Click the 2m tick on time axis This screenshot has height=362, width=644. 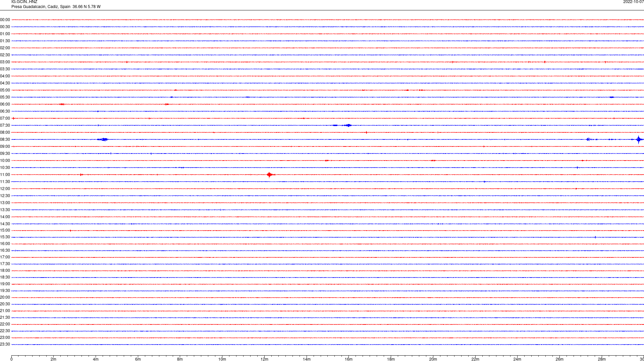tap(54, 359)
